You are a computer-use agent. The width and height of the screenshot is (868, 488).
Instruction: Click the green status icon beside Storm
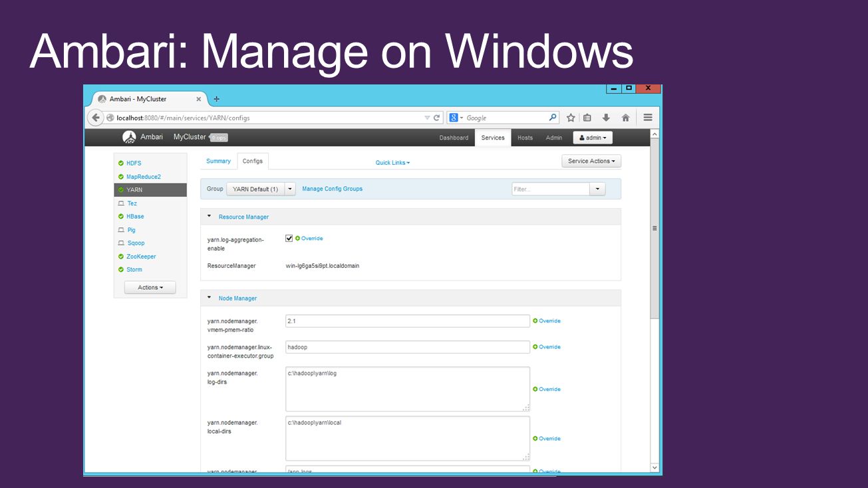(121, 270)
